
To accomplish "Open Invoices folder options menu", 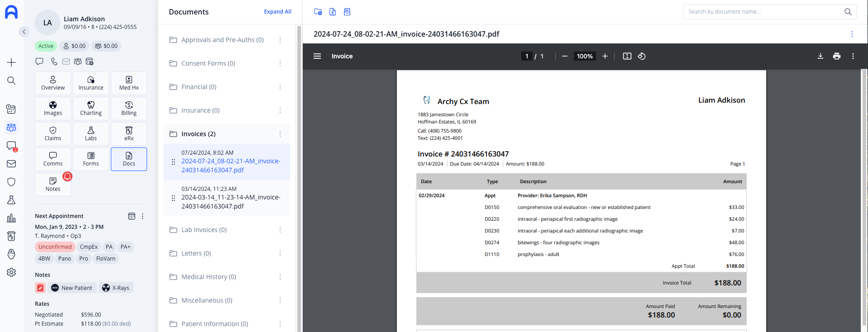I will point(280,134).
